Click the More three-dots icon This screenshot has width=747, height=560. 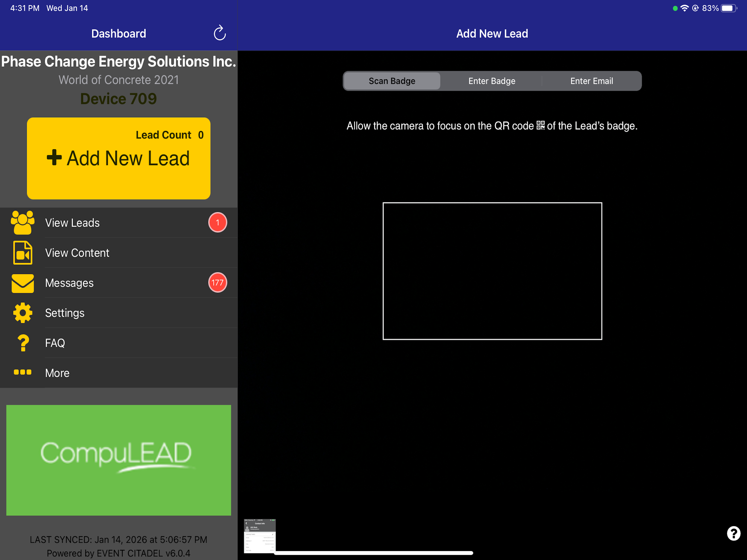pyautogui.click(x=23, y=372)
